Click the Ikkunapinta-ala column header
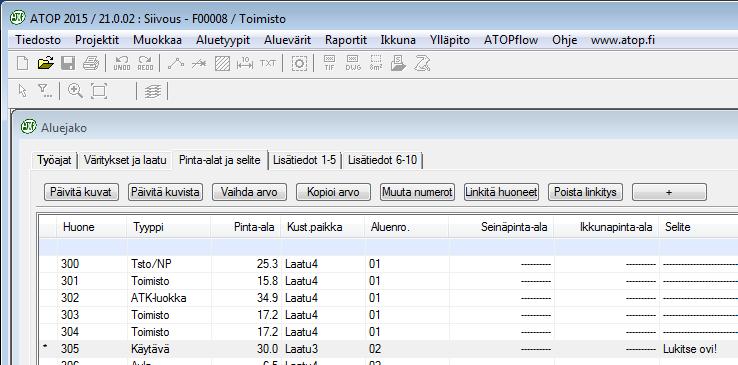The image size is (738, 365). pyautogui.click(x=606, y=227)
